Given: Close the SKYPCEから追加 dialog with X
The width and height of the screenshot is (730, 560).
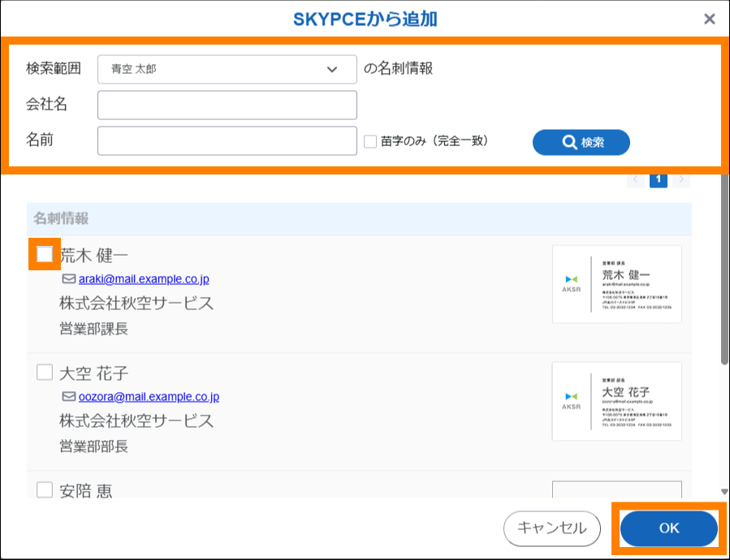Looking at the screenshot, I should pos(709,19).
